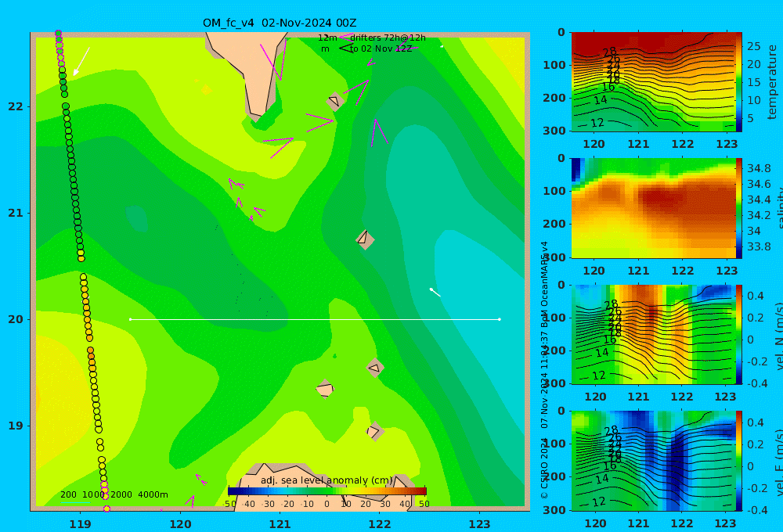Click the 50 tick at sea level colorbar's right end

click(x=424, y=504)
